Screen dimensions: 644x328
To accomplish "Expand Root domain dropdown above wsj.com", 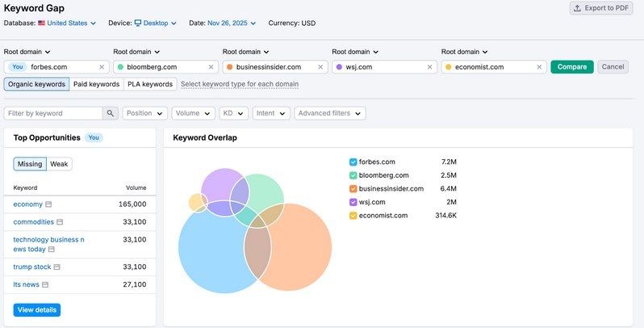I will coord(355,52).
